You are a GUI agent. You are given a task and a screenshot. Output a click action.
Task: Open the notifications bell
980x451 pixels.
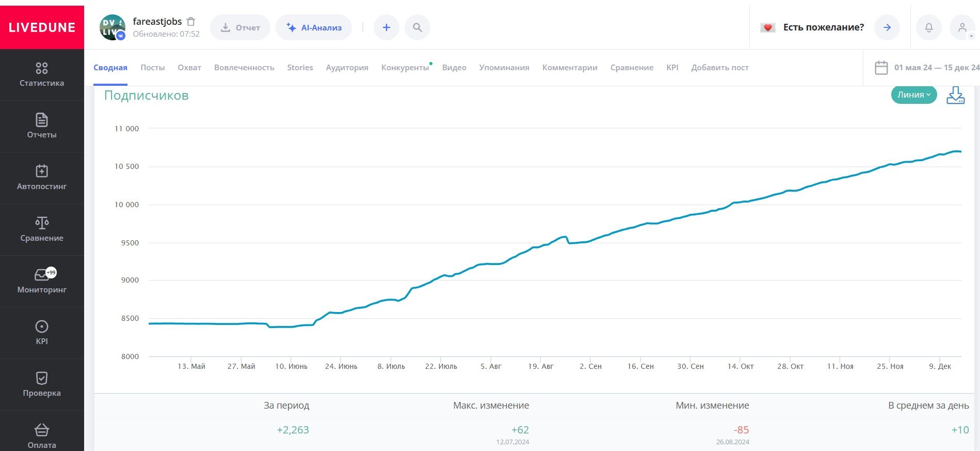click(x=928, y=28)
